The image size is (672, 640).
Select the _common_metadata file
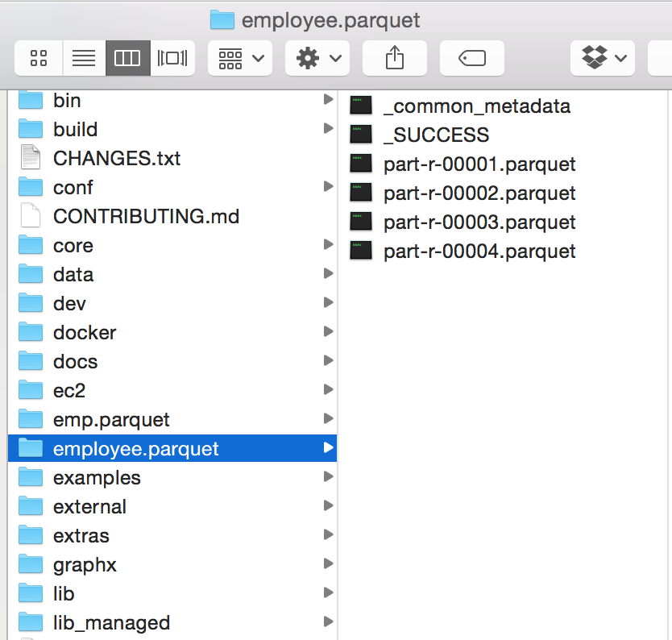coord(476,106)
